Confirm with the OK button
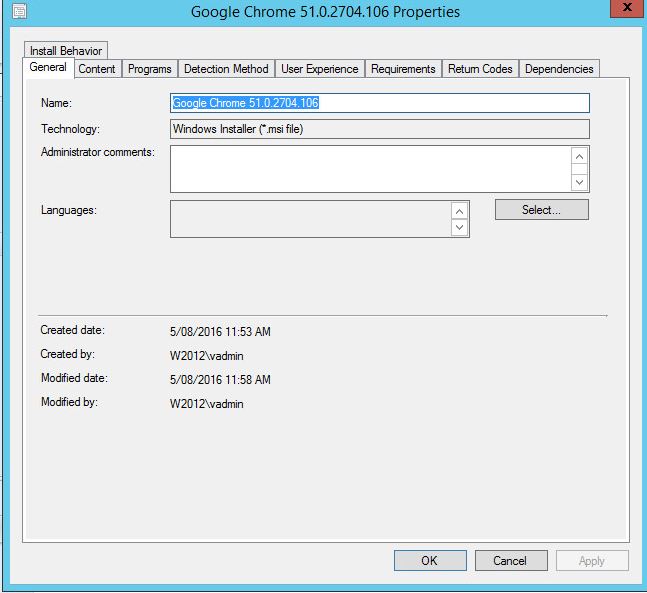Viewport: 647px width, 593px height. (x=430, y=560)
